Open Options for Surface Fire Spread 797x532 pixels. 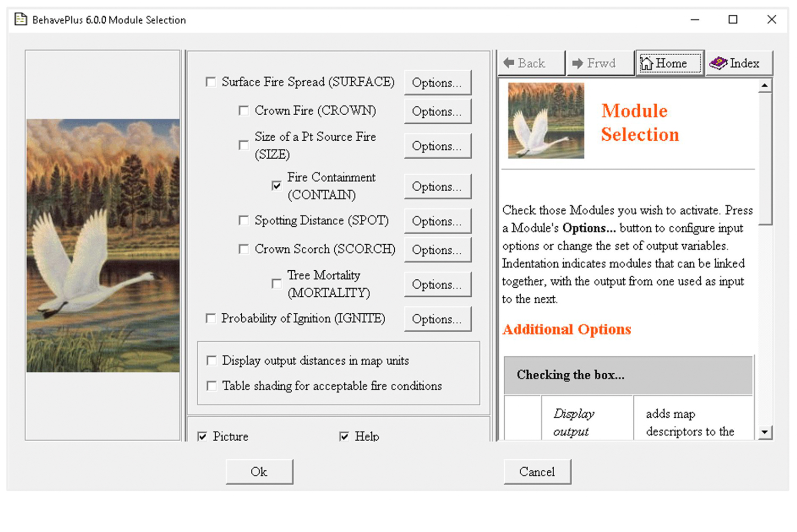coord(437,83)
